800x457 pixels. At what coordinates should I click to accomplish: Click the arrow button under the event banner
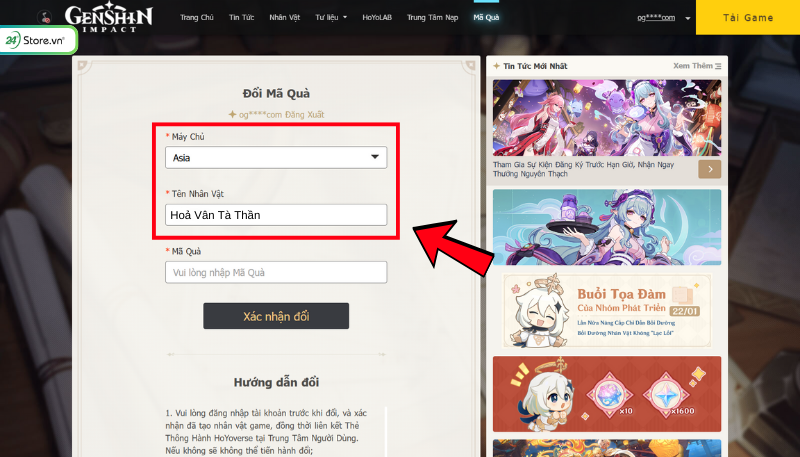pos(710,169)
